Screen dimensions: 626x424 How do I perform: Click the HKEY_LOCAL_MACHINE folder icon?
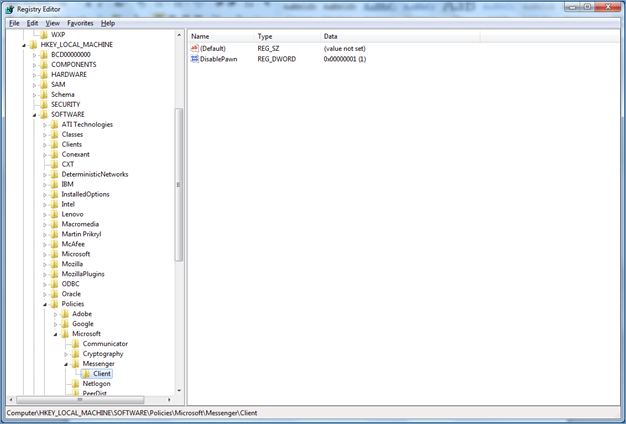[32, 45]
